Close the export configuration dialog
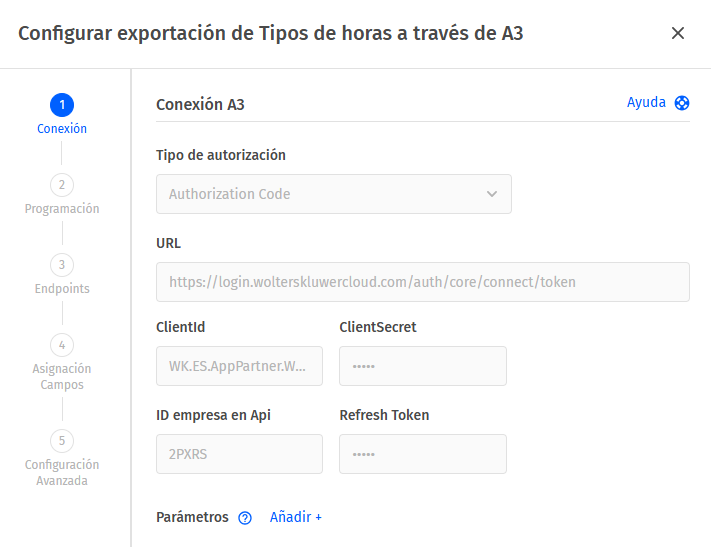This screenshot has height=547, width=711. (678, 33)
